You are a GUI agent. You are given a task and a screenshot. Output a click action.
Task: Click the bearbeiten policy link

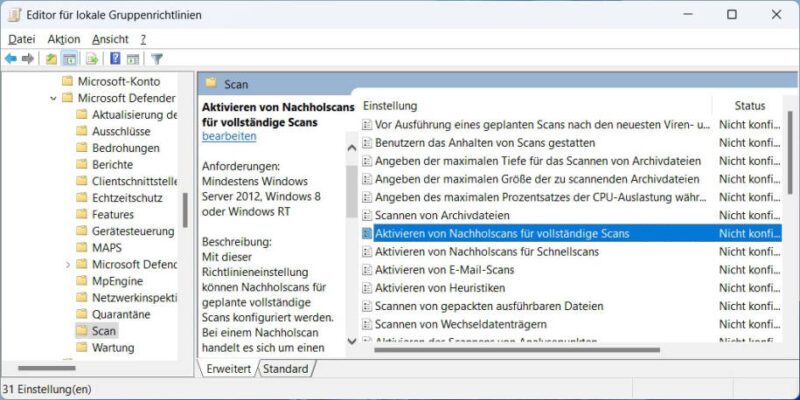229,135
